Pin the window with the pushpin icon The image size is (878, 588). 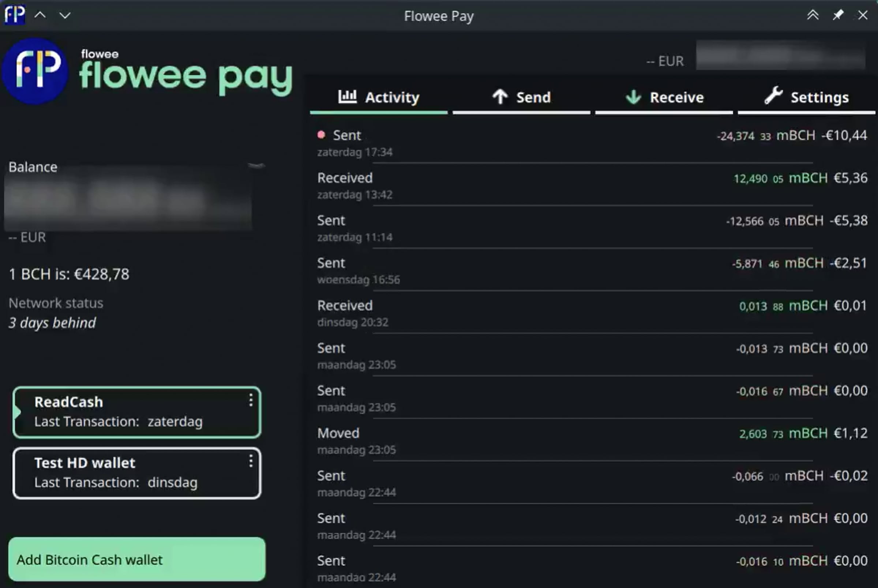[x=838, y=15]
